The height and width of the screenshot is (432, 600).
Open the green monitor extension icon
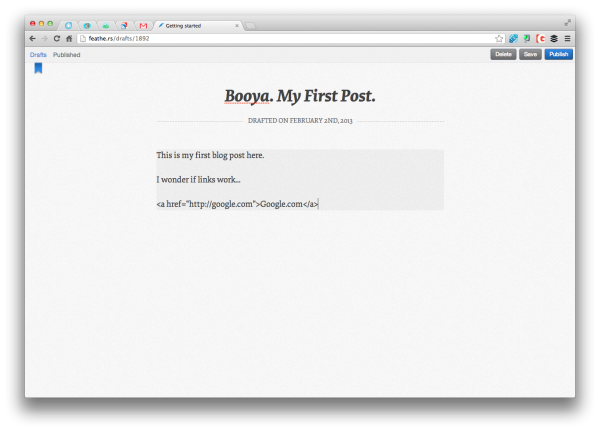pos(527,39)
